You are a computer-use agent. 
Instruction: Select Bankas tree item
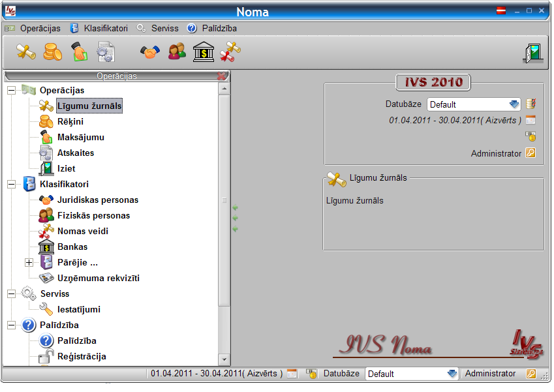[72, 247]
